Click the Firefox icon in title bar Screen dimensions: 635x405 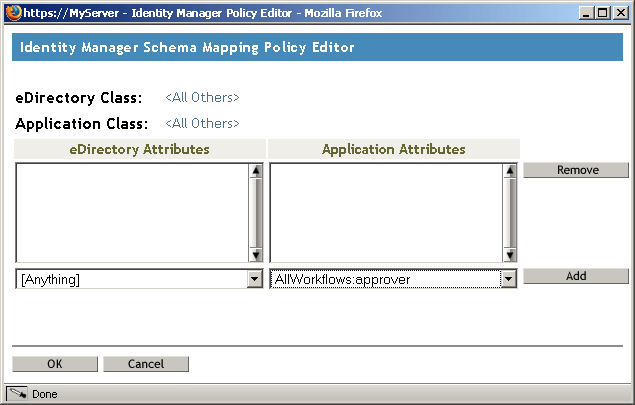click(x=14, y=13)
